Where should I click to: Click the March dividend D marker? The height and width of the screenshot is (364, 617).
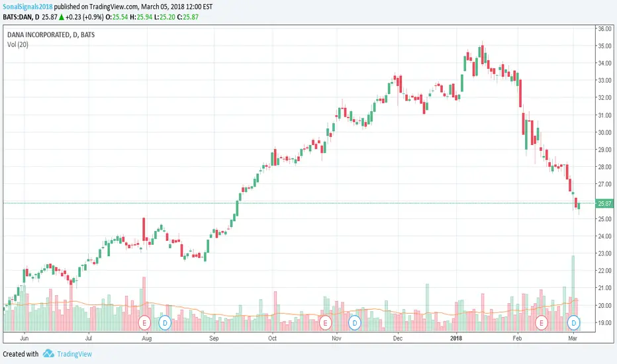[x=574, y=323]
